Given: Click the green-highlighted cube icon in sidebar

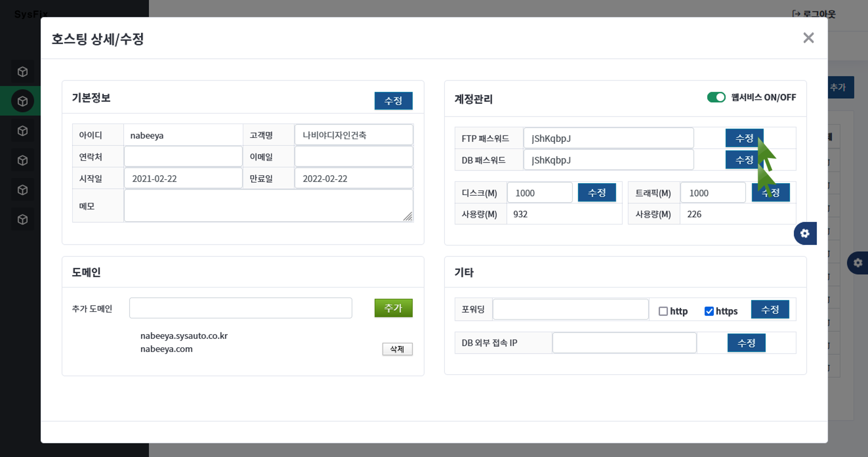Looking at the screenshot, I should tap(23, 101).
